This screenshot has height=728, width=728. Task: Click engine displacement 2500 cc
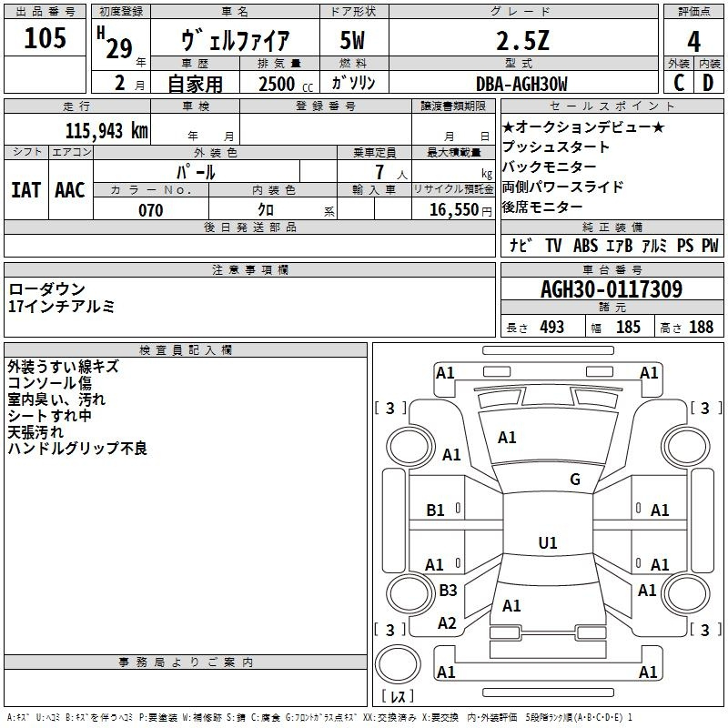coord(286,84)
